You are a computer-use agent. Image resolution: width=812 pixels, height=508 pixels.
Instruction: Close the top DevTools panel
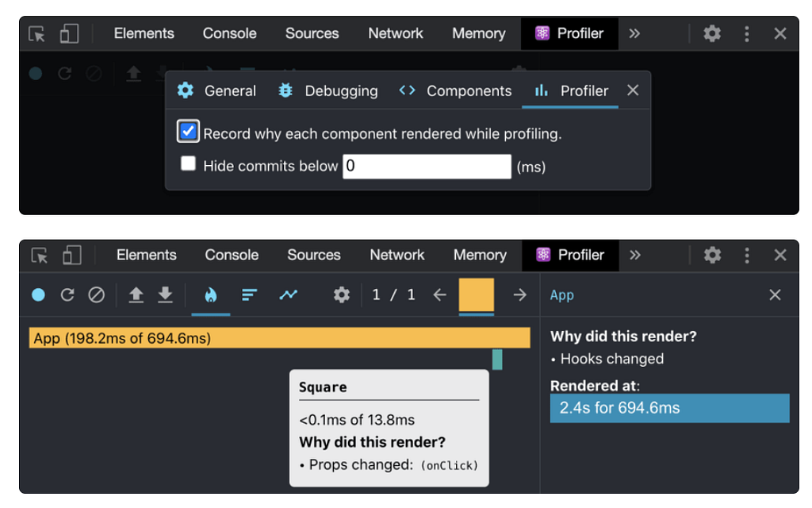pos(780,33)
